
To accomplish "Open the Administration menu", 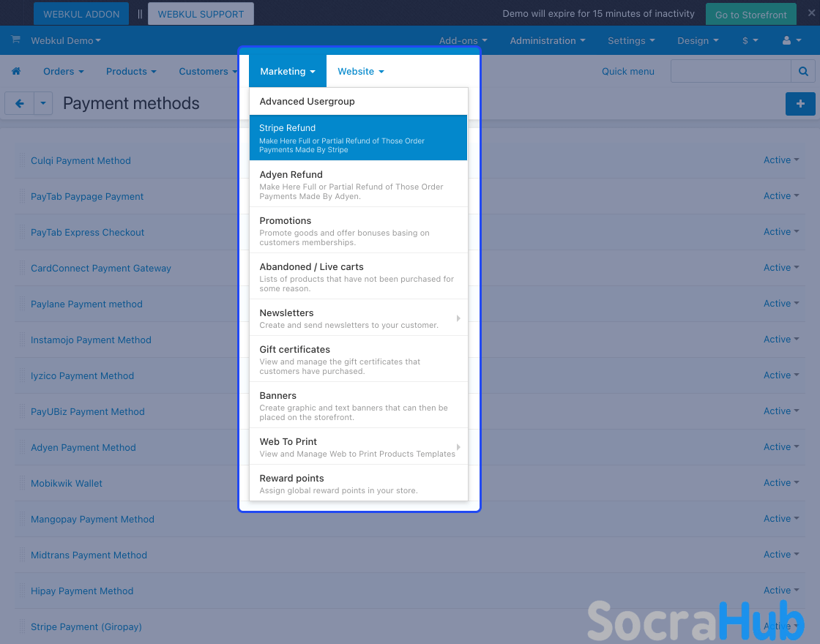I will click(548, 40).
